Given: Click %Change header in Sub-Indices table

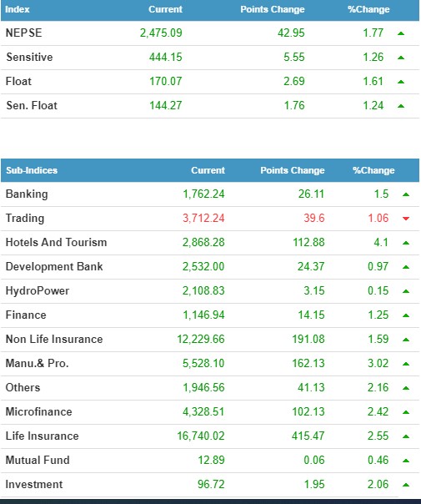Looking at the screenshot, I should [x=373, y=170].
